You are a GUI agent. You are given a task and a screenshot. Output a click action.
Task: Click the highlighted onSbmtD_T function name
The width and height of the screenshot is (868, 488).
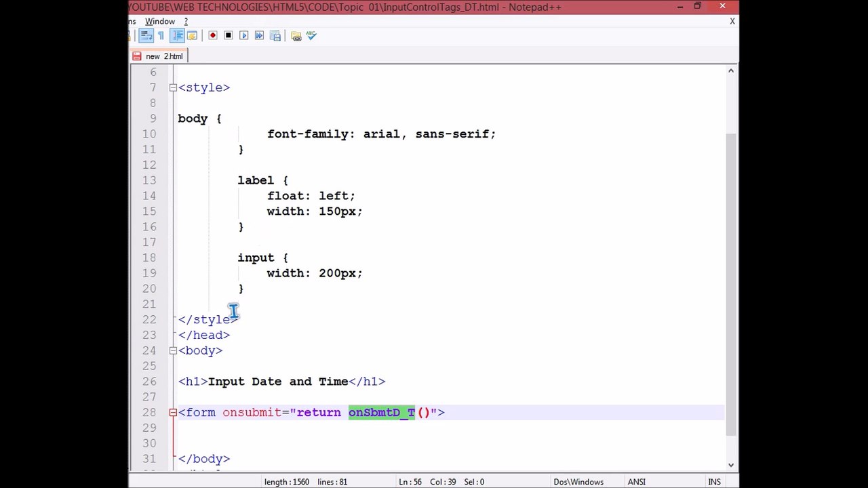coord(382,412)
